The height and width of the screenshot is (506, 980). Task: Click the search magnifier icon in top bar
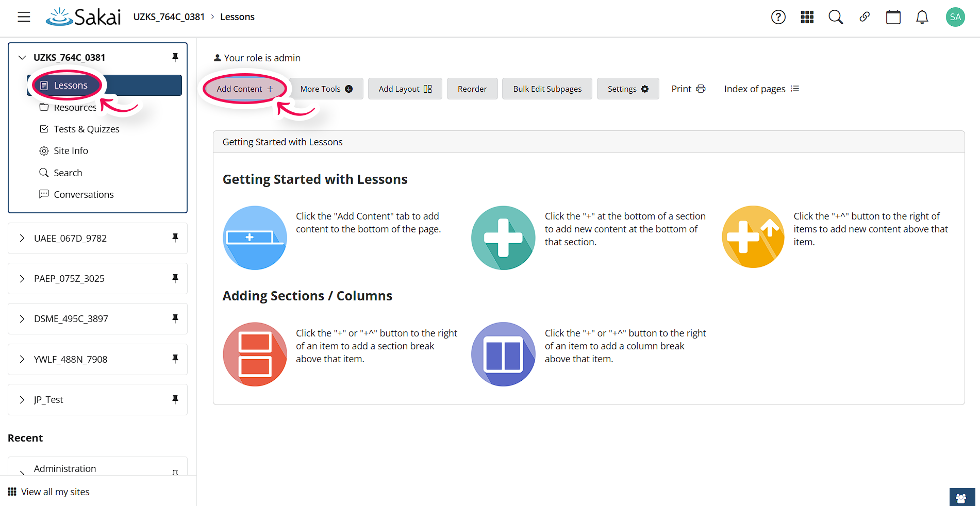[836, 16]
